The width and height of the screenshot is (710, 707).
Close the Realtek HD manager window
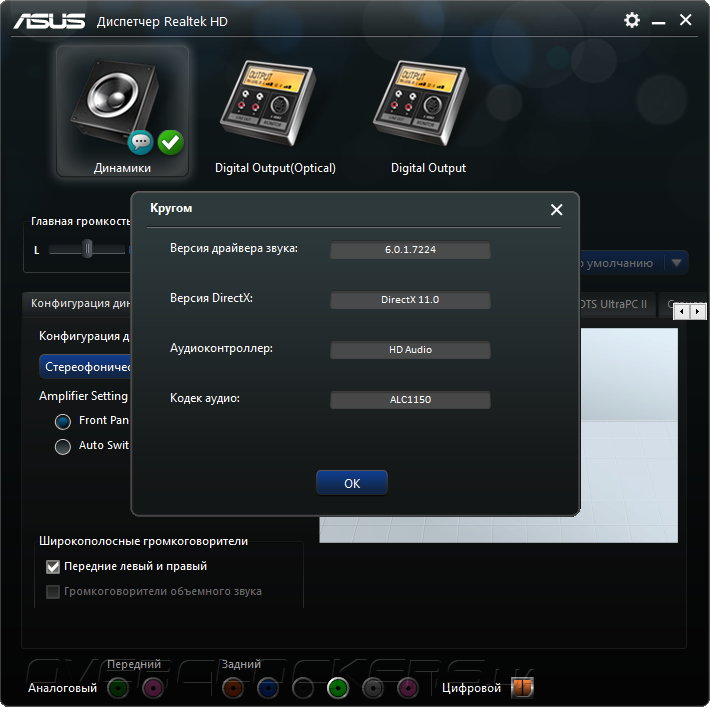tap(686, 20)
